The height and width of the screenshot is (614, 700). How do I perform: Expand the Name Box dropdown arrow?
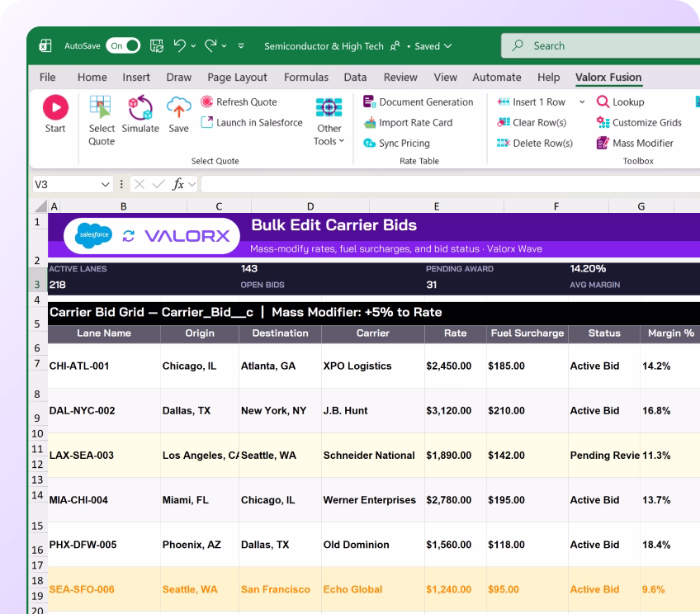click(x=106, y=184)
